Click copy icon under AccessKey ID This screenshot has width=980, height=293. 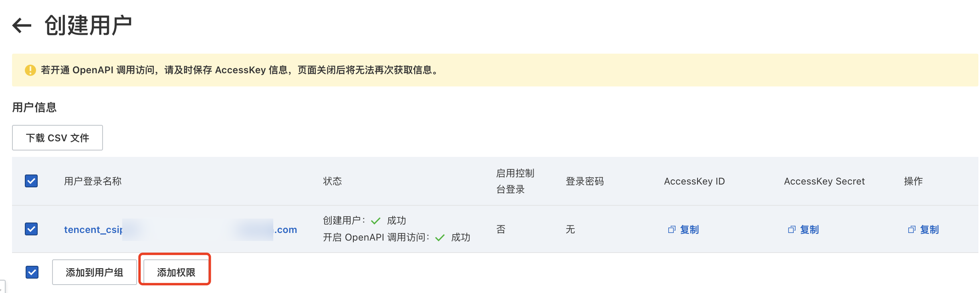[672, 229]
